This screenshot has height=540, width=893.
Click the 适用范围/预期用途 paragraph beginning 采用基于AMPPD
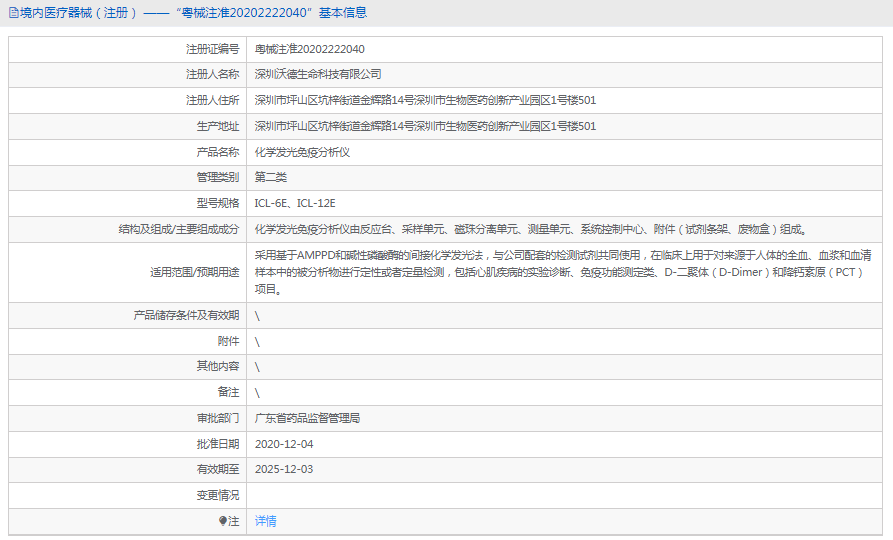click(563, 272)
